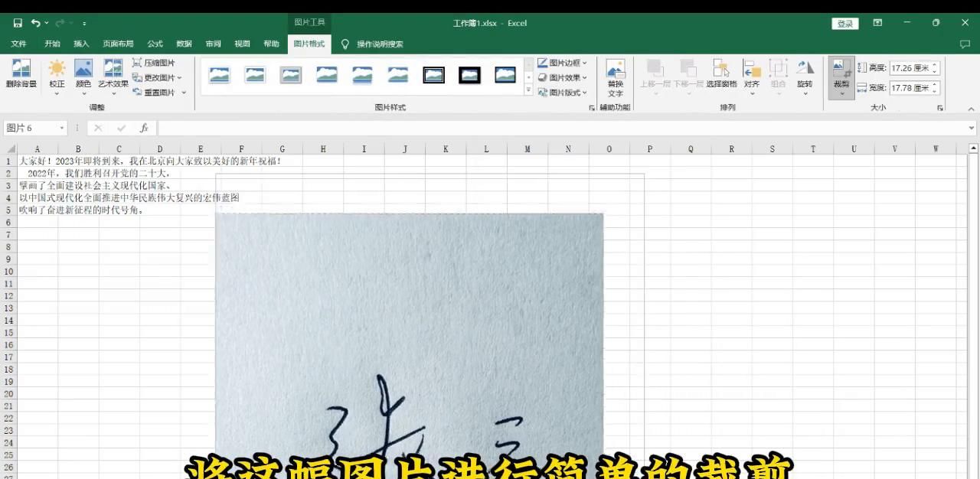The width and height of the screenshot is (980, 479).
Task: Open the Color (颜色) picture tool
Action: click(83, 78)
